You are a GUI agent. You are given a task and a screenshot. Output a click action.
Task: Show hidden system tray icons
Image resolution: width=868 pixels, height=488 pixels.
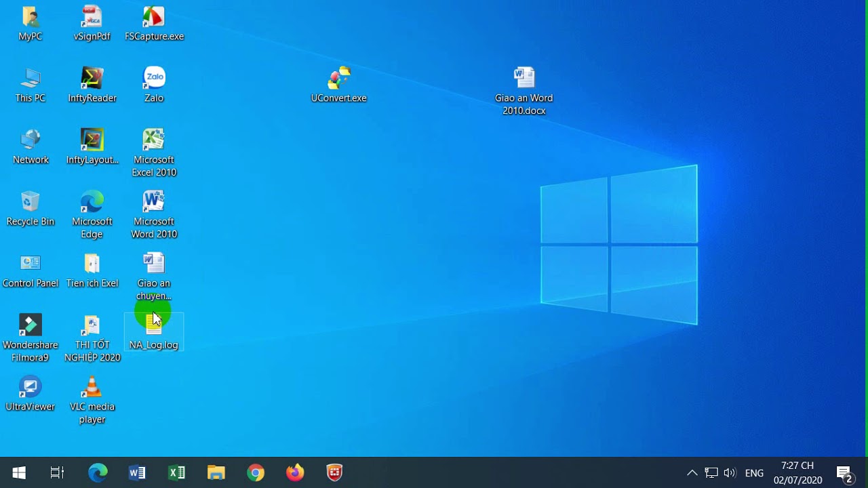(692, 472)
